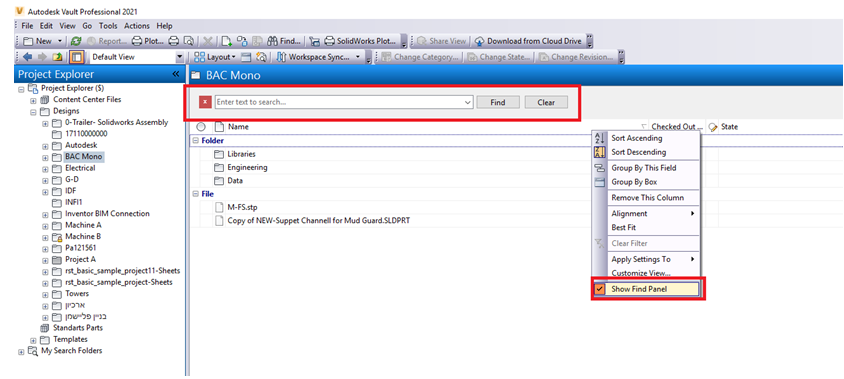This screenshot has width=844, height=379.
Task: Collapse the File group in the list
Action: pyautogui.click(x=195, y=193)
